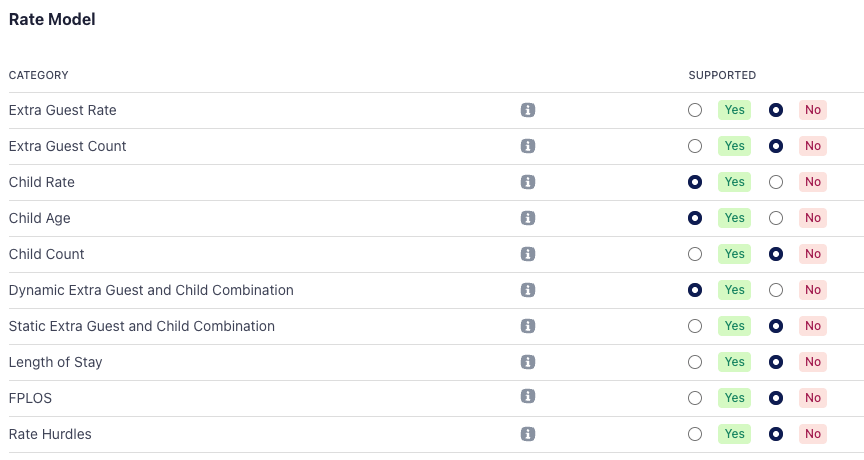
Task: Set Child Age supported to No
Action: pyautogui.click(x=775, y=218)
